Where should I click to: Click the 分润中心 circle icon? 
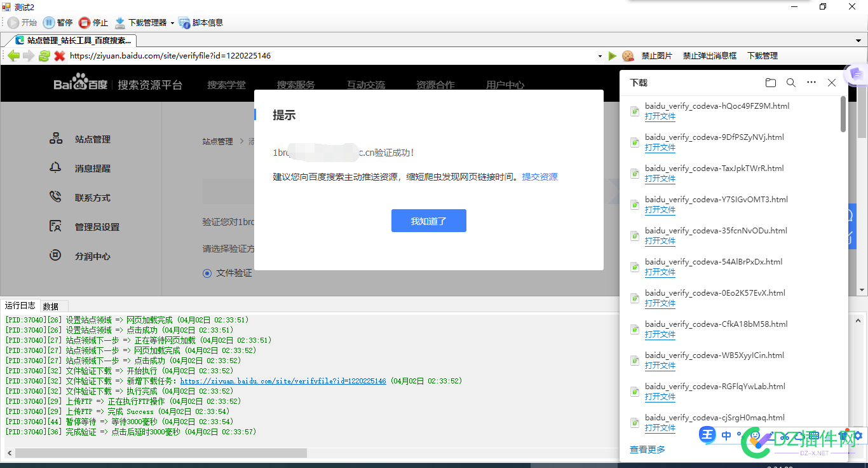[56, 256]
